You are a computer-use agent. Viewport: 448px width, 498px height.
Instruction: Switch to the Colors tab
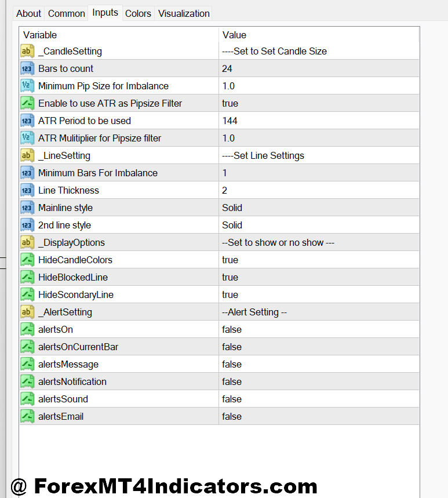point(138,13)
